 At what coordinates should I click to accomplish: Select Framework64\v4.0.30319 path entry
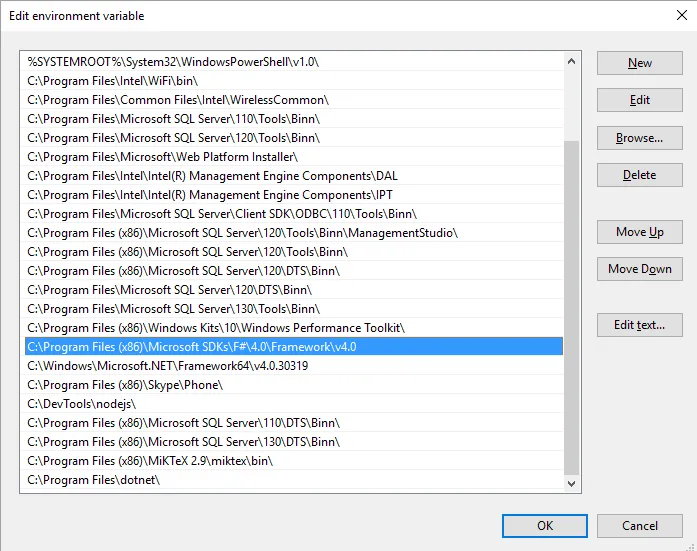tap(294, 366)
